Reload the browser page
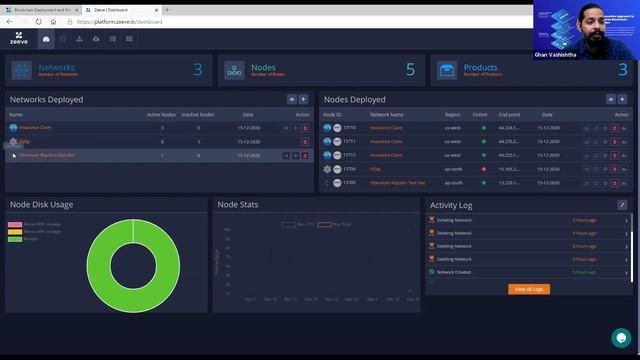 38,22
